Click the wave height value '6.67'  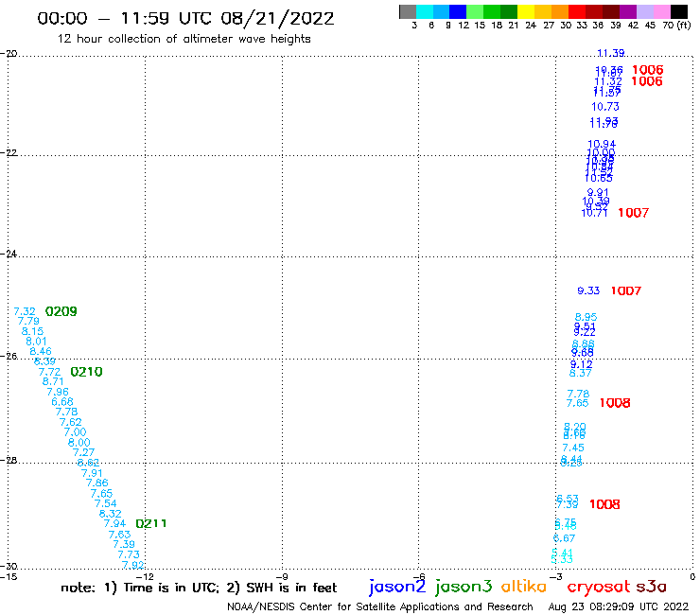pyautogui.click(x=564, y=538)
